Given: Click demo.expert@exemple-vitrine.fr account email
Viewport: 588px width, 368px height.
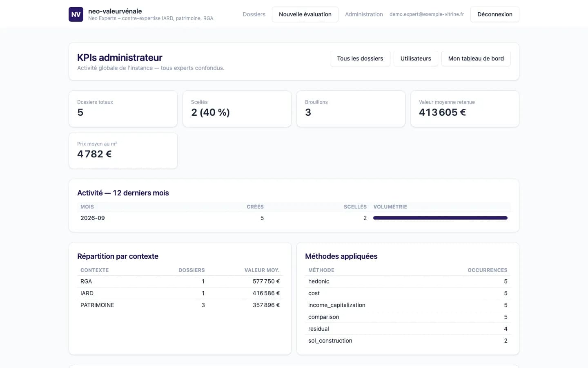Looking at the screenshot, I should pyautogui.click(x=427, y=14).
